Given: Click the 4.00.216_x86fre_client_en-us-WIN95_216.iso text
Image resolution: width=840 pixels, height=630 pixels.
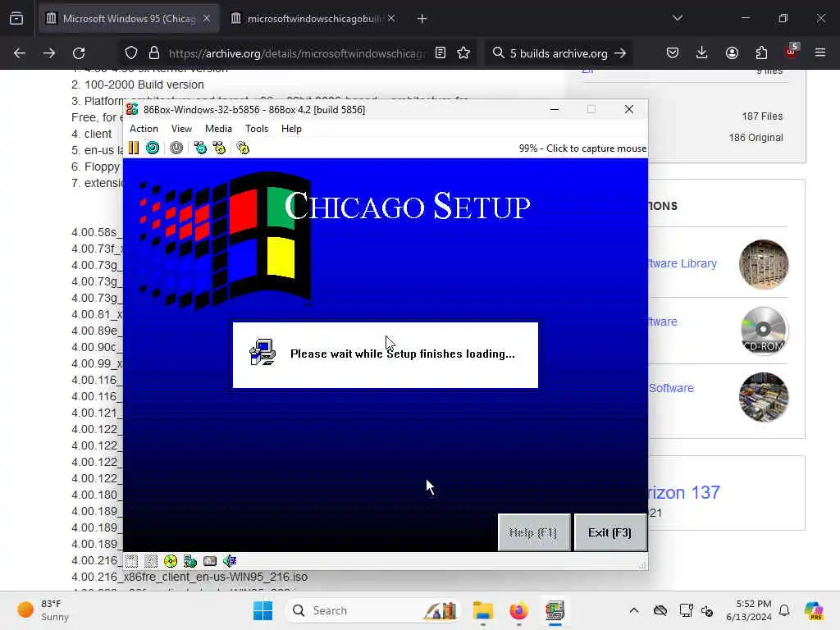Looking at the screenshot, I should 189,577.
